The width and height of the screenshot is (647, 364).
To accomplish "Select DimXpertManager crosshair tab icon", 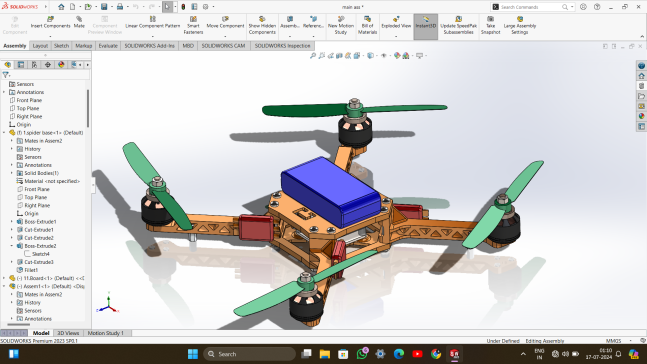I will (48, 65).
